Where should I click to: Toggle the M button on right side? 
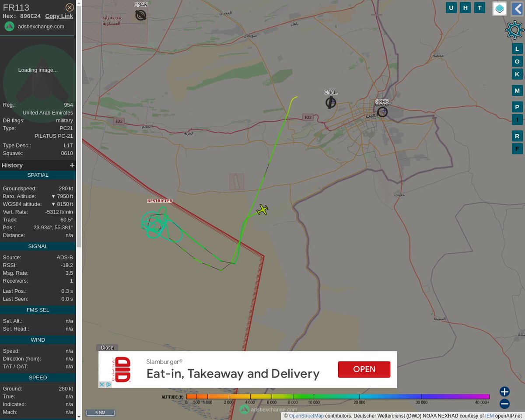[517, 91]
